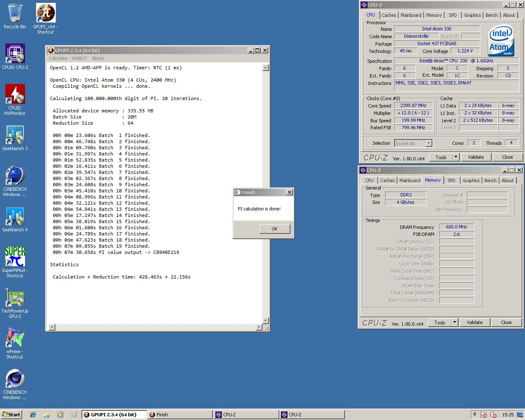Open Mainboard tab in lower CPU-Z window
525x420 pixels.
(410, 180)
